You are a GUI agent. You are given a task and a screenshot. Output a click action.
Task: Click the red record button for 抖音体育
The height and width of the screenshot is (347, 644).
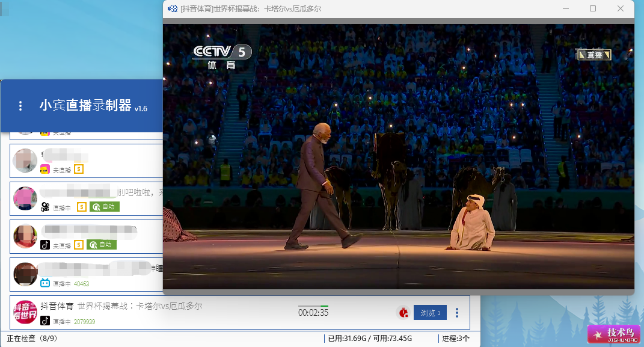(x=403, y=313)
